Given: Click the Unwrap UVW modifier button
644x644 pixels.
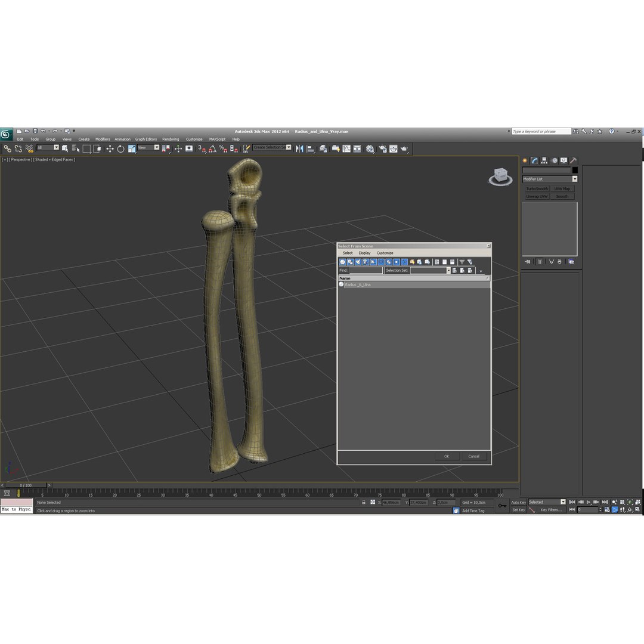Looking at the screenshot, I should click(x=537, y=197).
